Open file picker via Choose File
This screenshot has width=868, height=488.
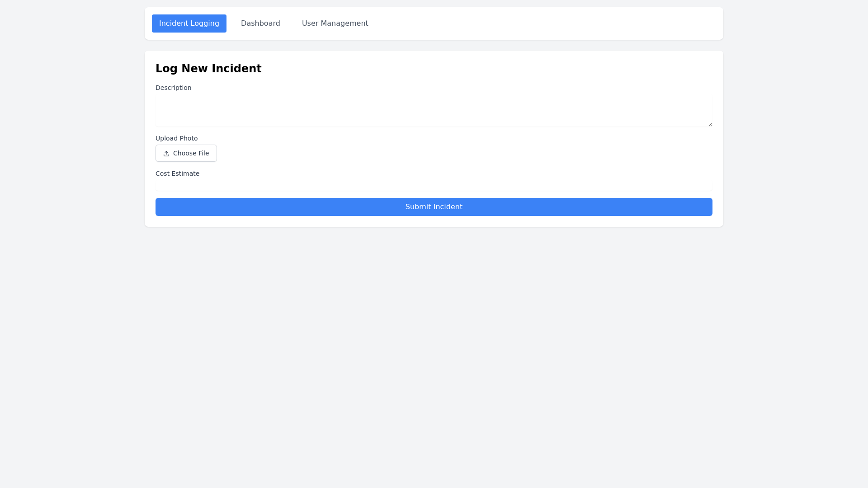click(186, 153)
